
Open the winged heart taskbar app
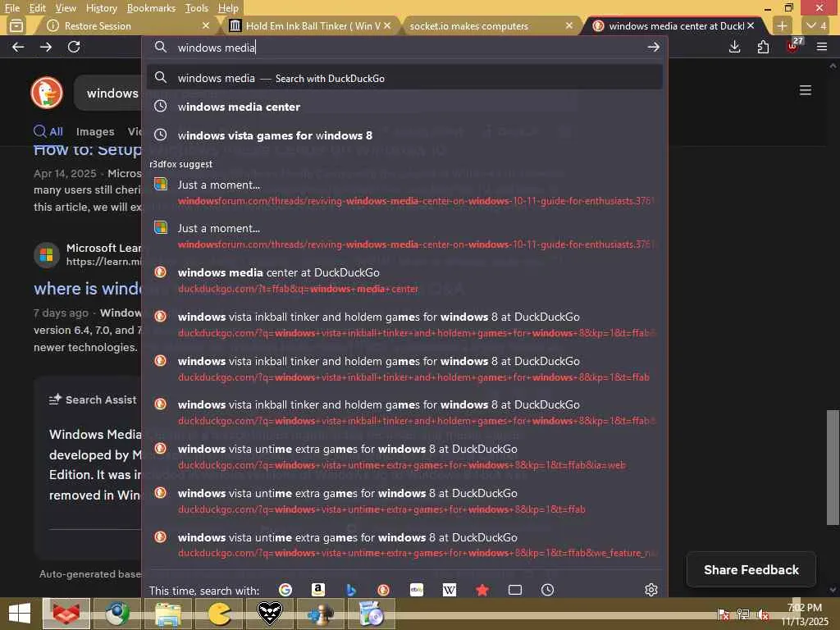pyautogui.click(x=270, y=614)
